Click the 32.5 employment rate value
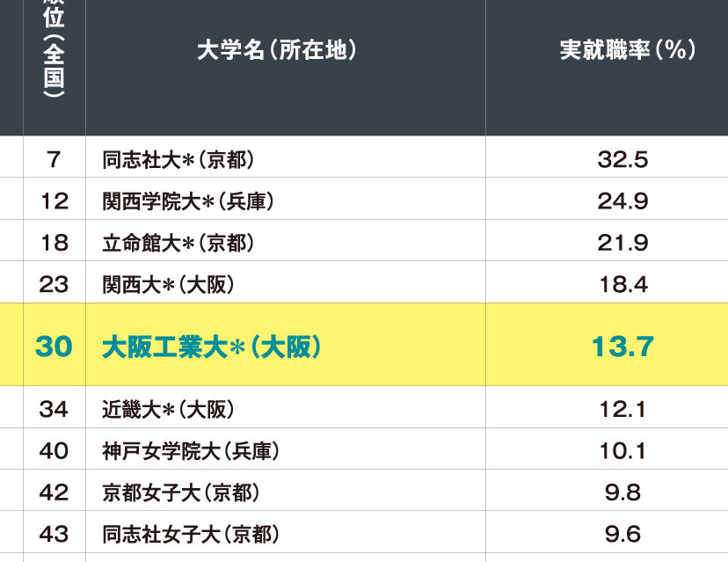 pos(622,159)
